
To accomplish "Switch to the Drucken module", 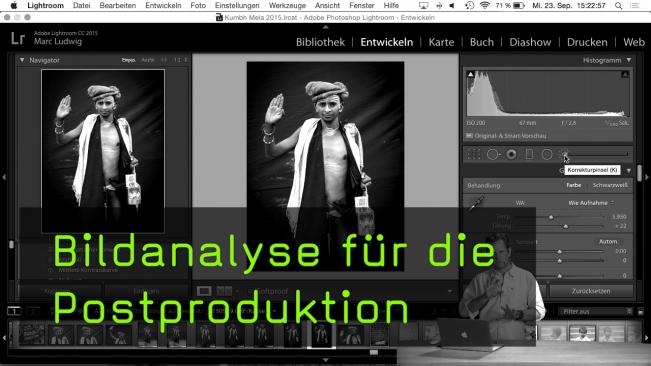I will point(587,42).
